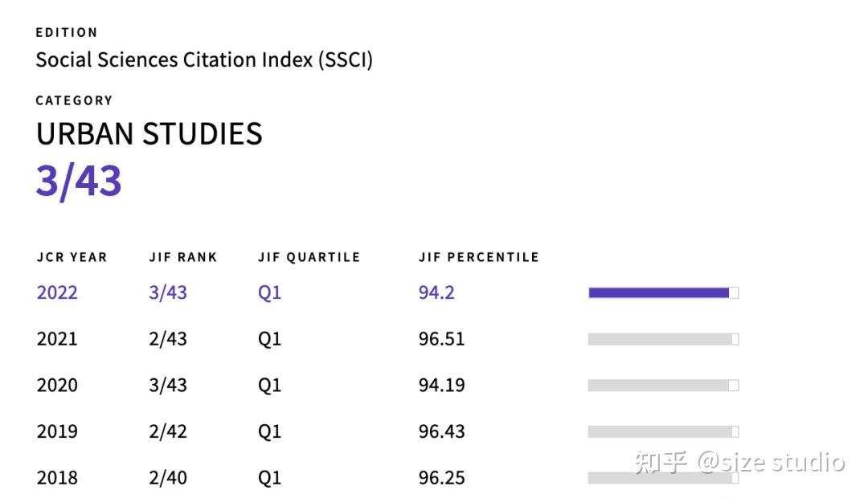The image size is (868, 498).
Task: Click the gray 2021 percentile bar
Action: tap(662, 340)
